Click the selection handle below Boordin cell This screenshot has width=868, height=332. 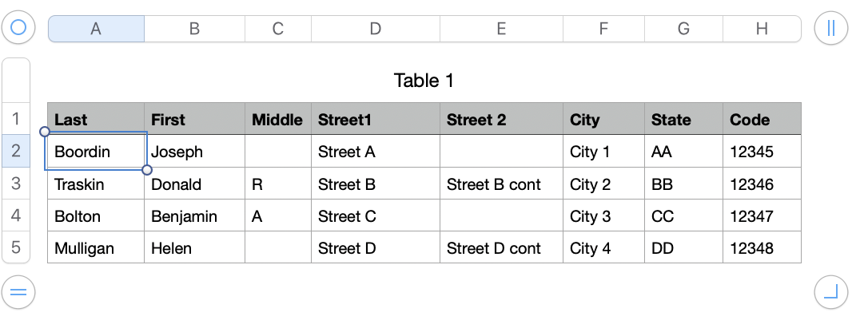click(x=147, y=169)
